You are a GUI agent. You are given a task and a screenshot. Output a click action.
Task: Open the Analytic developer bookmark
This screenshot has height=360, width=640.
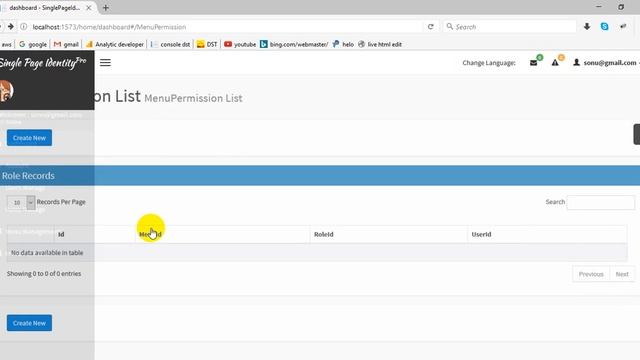click(x=115, y=44)
